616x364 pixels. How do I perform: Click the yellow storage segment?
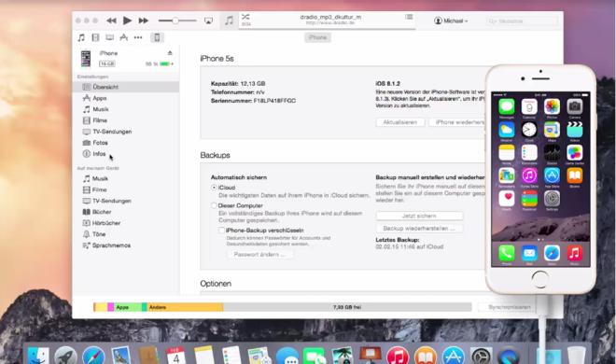coord(101,307)
